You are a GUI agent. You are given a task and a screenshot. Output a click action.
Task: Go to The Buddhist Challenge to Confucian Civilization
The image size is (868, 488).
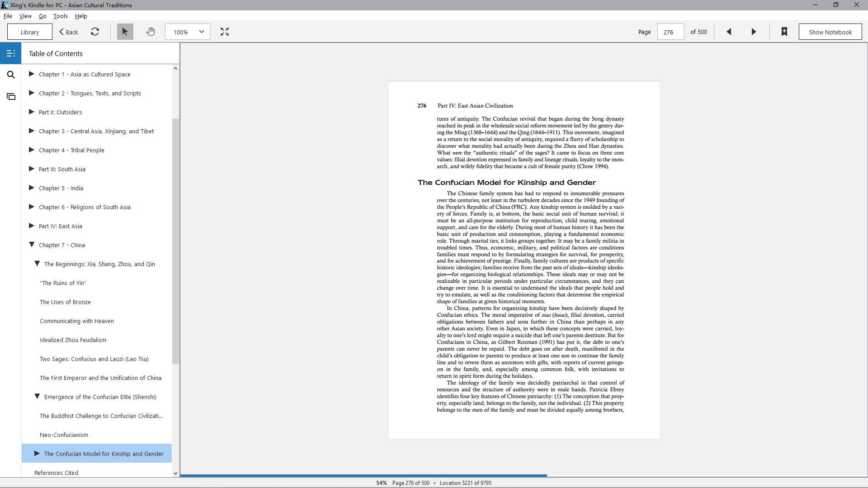pyautogui.click(x=101, y=416)
